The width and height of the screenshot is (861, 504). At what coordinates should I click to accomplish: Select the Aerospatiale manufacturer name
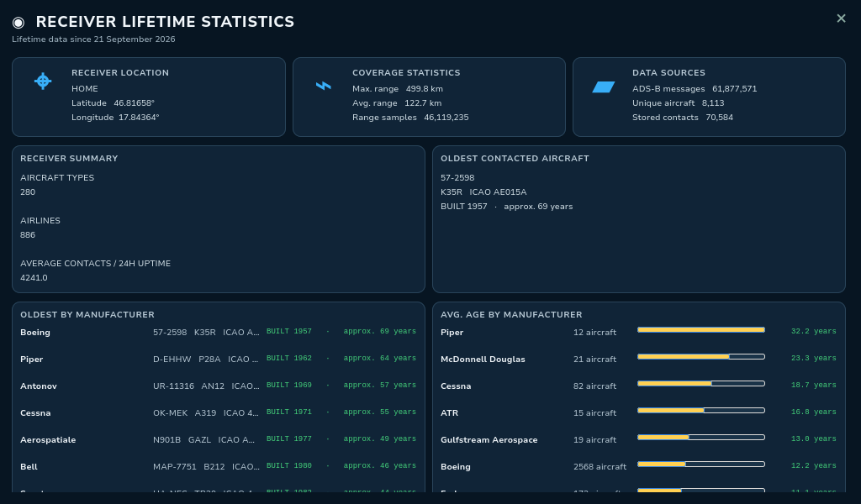pyautogui.click(x=48, y=440)
